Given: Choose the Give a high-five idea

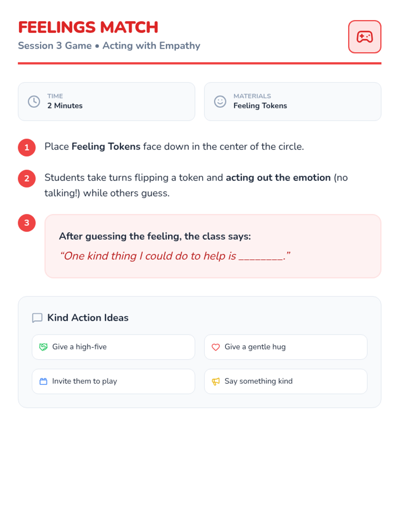Looking at the screenshot, I should (x=113, y=347).
